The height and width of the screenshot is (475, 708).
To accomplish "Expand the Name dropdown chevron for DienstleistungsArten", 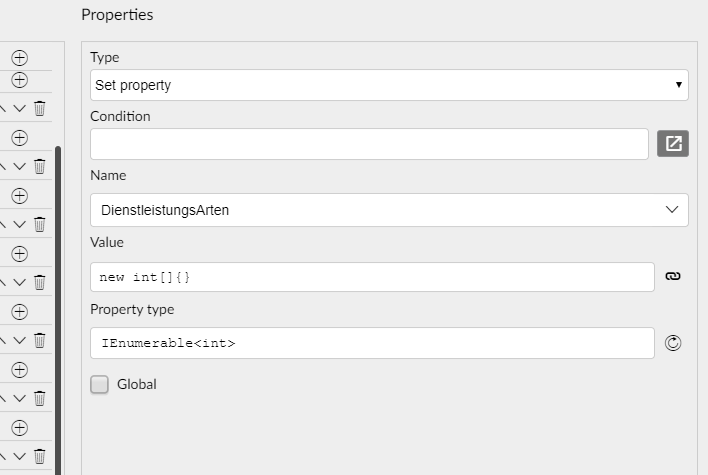I will pyautogui.click(x=672, y=210).
